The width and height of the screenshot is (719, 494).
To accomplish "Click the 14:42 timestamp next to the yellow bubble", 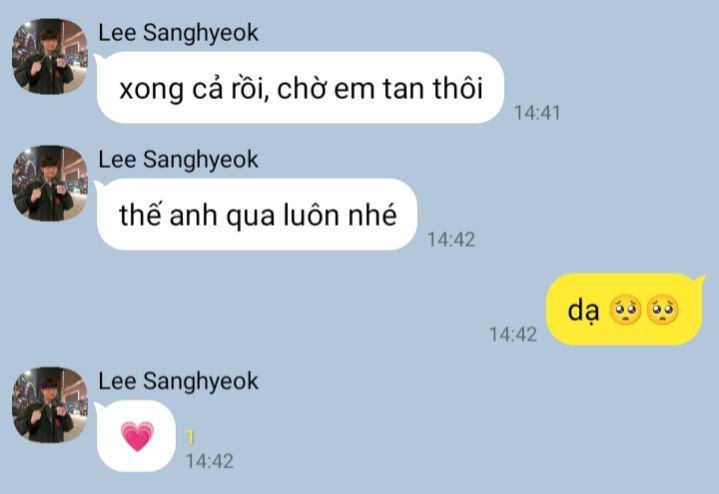I will coord(513,334).
